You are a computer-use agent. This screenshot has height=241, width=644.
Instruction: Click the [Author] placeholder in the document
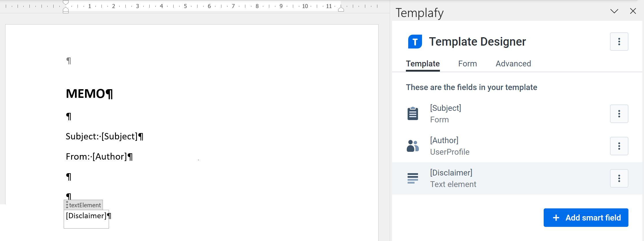click(x=110, y=156)
